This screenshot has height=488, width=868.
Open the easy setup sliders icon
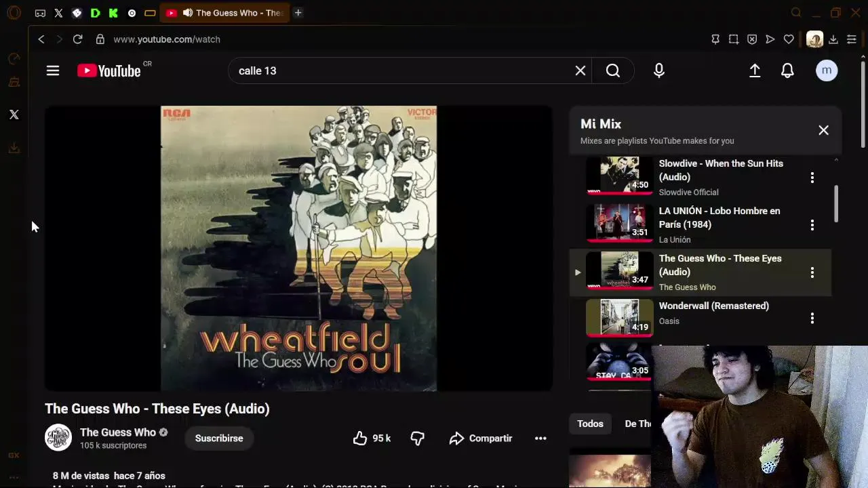click(852, 39)
